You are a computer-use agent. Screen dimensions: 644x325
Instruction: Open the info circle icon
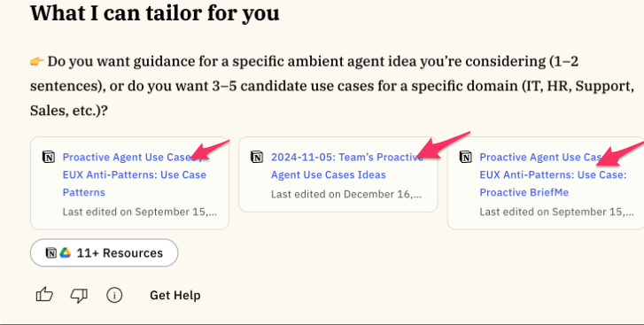[114, 295]
